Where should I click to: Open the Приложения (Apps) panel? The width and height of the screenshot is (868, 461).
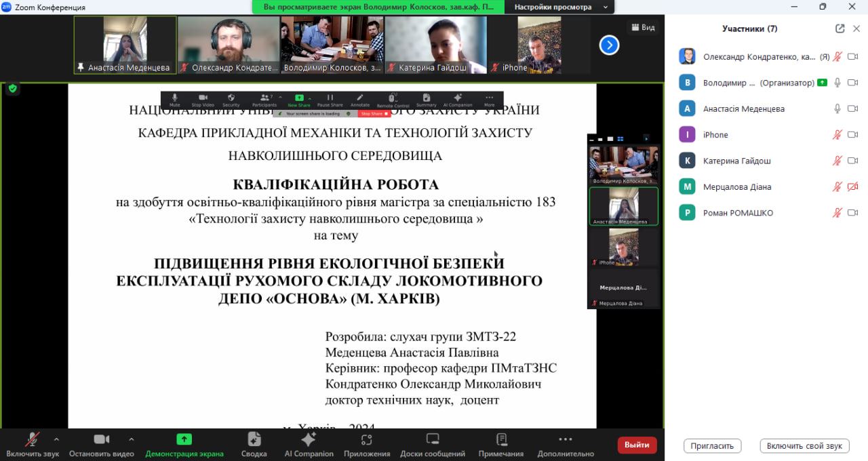[366, 439]
